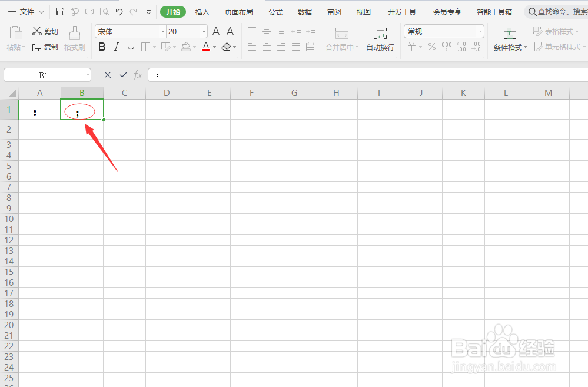Switch to Formulas (公式) tab
Viewport: 588px width, 387px height.
click(x=275, y=12)
